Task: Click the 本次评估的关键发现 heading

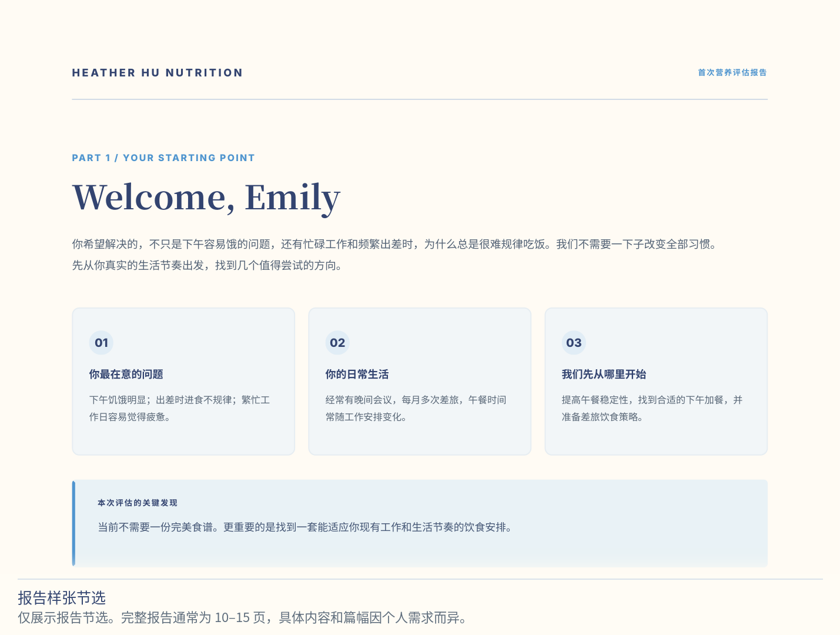Action: pos(137,503)
